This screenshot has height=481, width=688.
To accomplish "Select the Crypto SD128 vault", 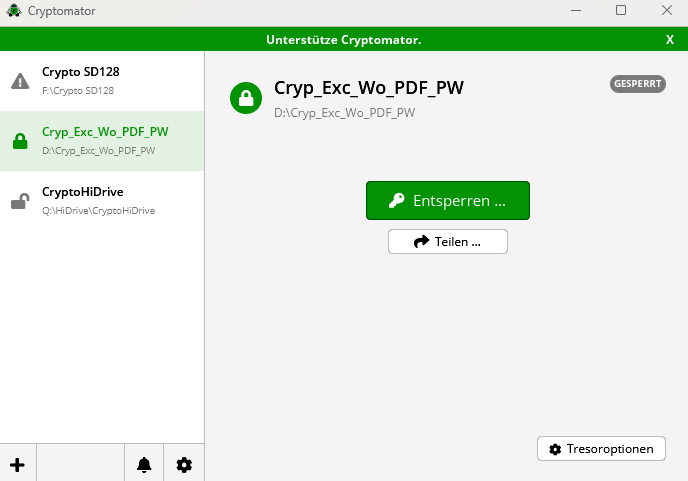I will 81,72.
